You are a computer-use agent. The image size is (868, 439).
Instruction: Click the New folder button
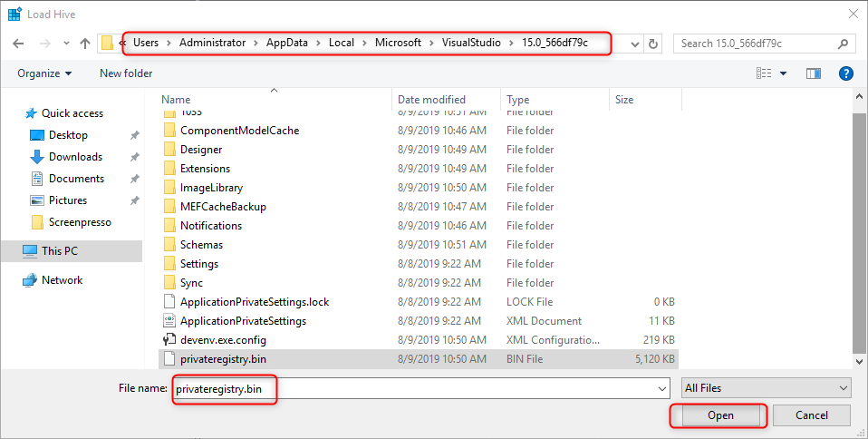[x=126, y=73]
